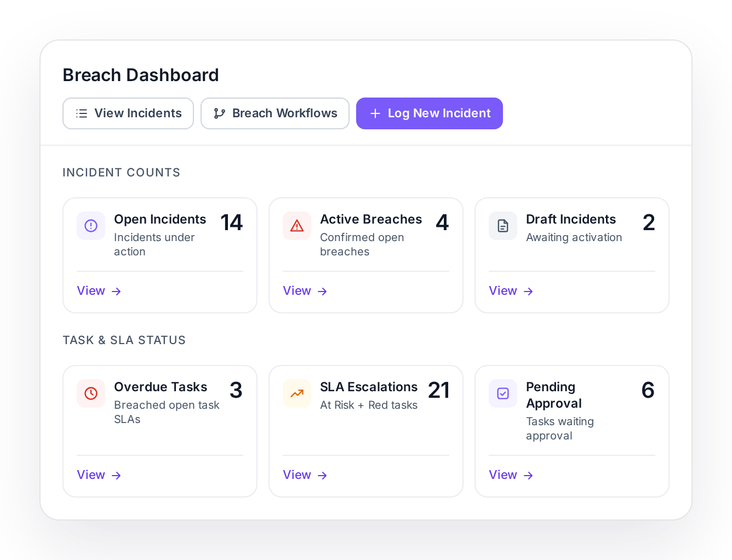Viewport: 732px width, 560px height.
Task: Open the View Incidents button
Action: tap(128, 113)
